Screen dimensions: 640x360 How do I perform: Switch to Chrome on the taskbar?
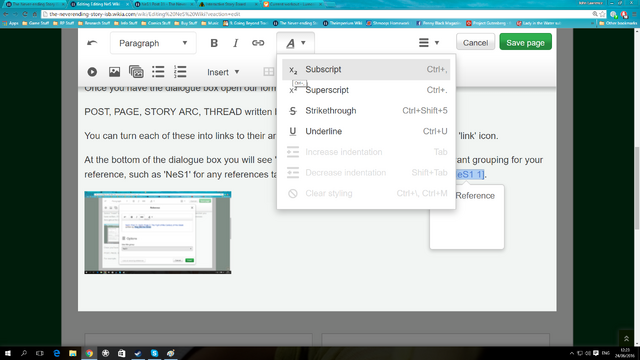point(89,353)
